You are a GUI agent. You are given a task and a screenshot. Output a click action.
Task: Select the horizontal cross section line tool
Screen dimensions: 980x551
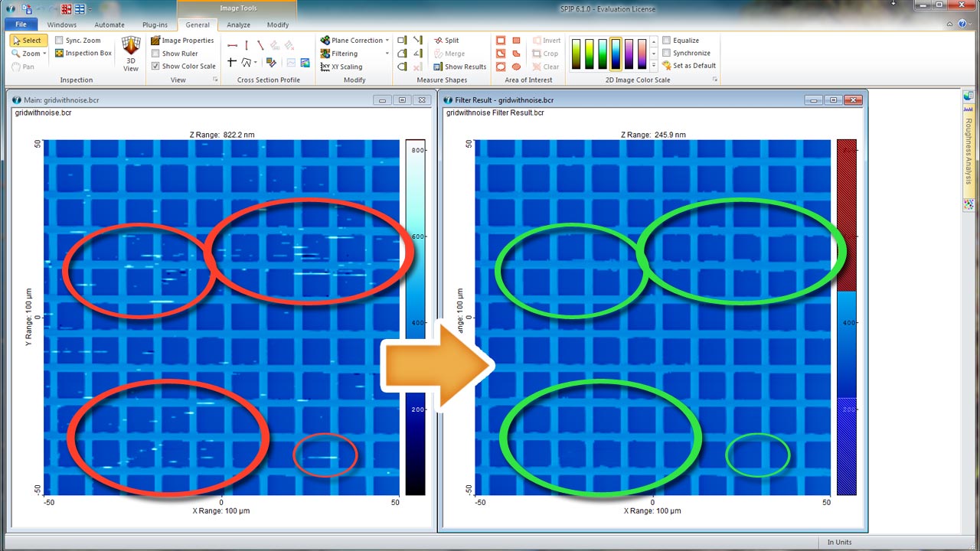click(232, 45)
